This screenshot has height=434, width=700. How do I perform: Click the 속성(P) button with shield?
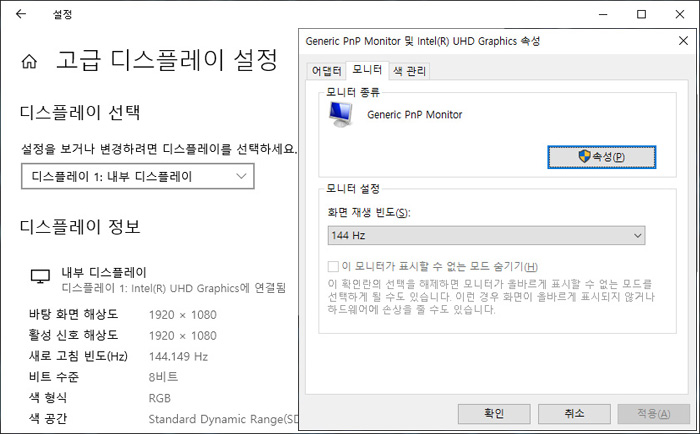(601, 157)
